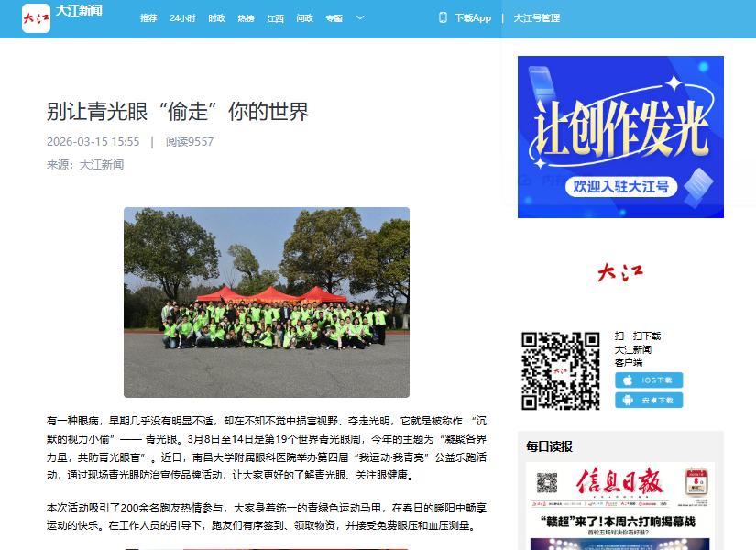Switch to the 江西 channel
Viewport: 756px width, 550px height.
click(x=275, y=18)
